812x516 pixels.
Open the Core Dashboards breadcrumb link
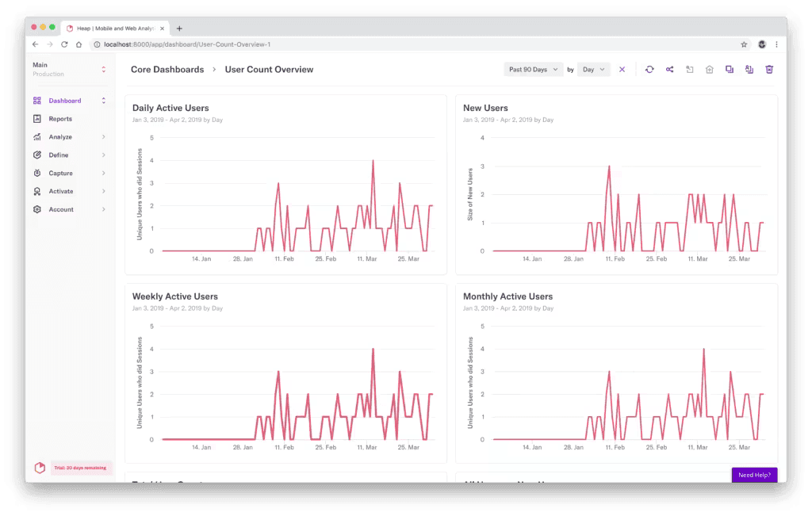168,70
